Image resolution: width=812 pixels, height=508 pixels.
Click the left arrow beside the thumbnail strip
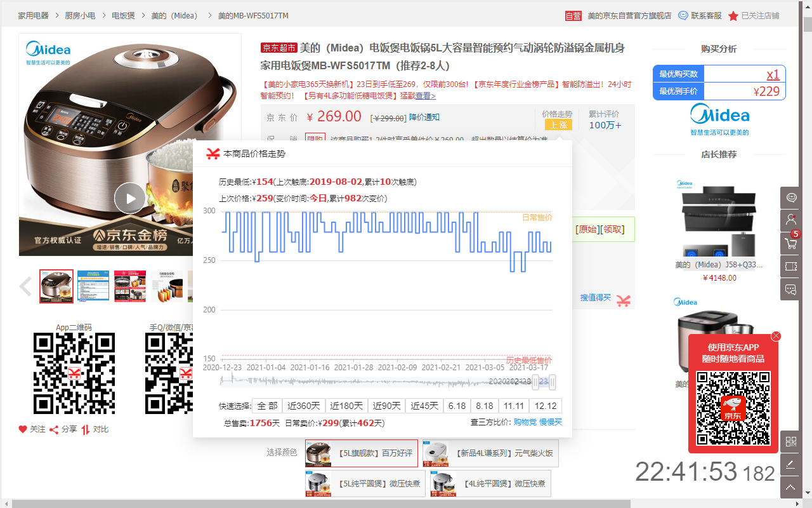pos(25,286)
